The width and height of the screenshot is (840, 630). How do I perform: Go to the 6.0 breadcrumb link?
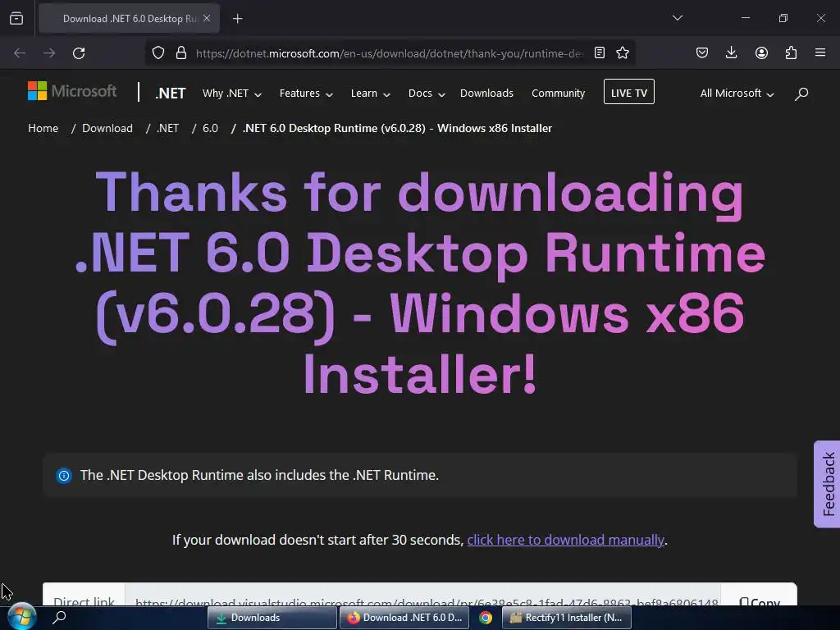coord(210,128)
